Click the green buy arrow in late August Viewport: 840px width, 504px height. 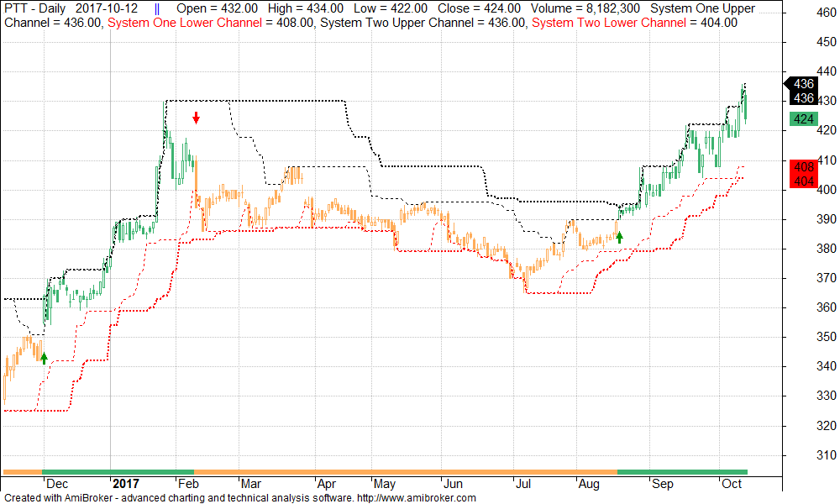pos(619,237)
